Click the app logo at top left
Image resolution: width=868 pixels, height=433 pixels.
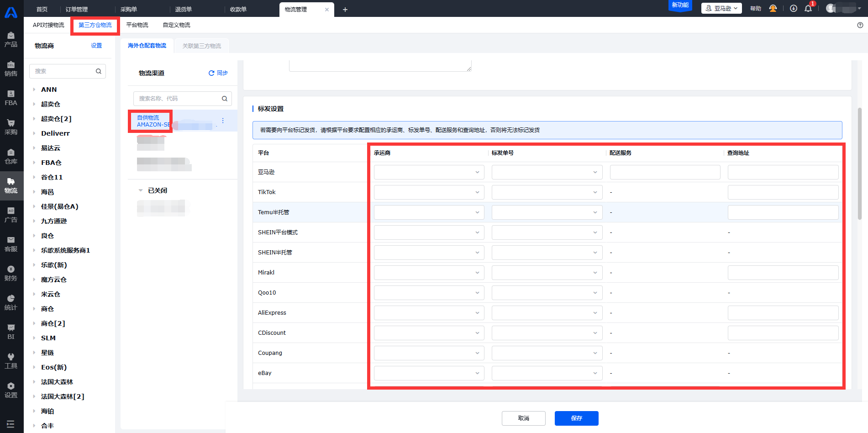tap(11, 12)
